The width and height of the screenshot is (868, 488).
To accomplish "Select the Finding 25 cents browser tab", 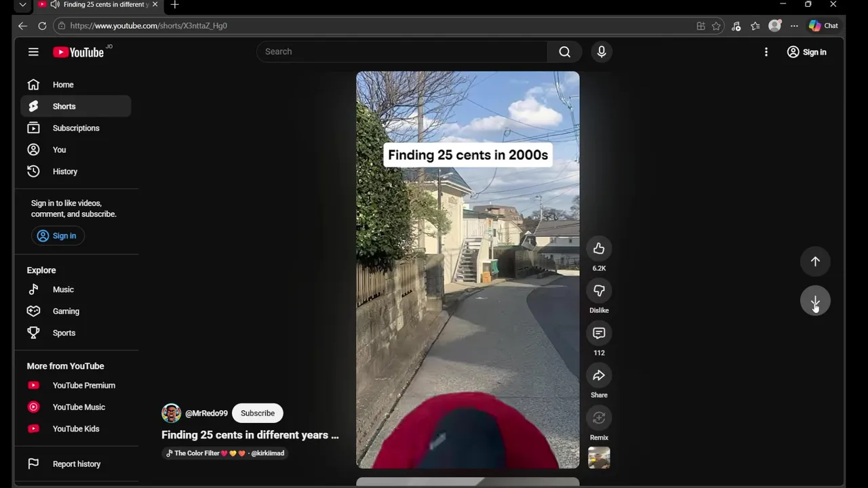I will pos(98,5).
